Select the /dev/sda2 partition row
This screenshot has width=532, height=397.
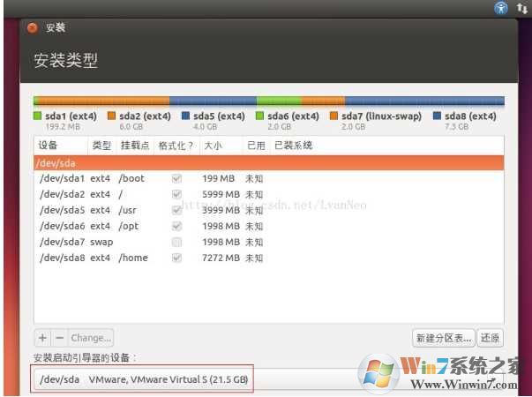click(269, 194)
